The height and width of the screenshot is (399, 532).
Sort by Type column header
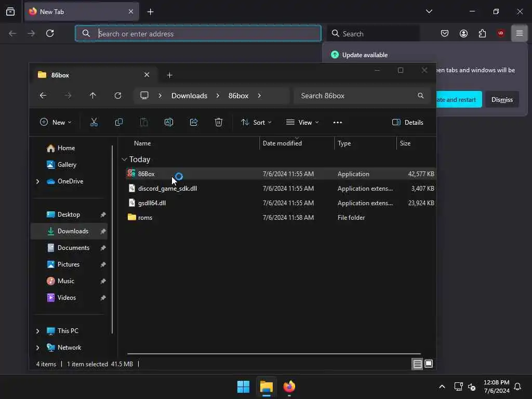pyautogui.click(x=344, y=143)
